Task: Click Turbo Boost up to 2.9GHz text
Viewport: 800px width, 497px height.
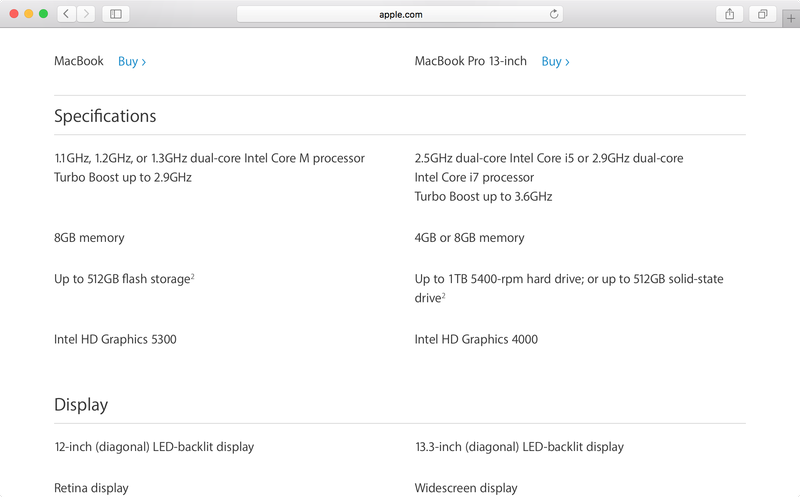Action: [x=123, y=178]
